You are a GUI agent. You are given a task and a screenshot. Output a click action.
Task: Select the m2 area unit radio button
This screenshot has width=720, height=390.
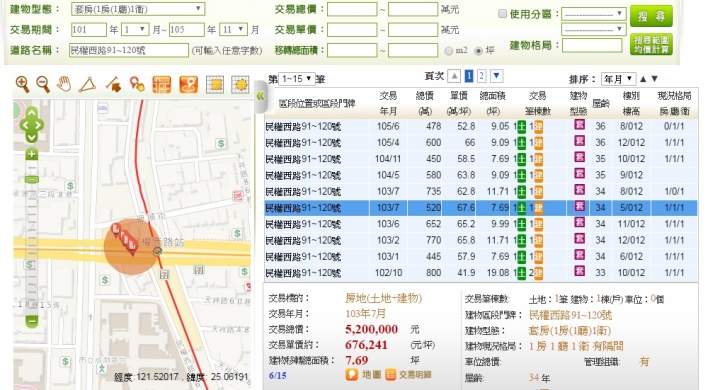449,51
